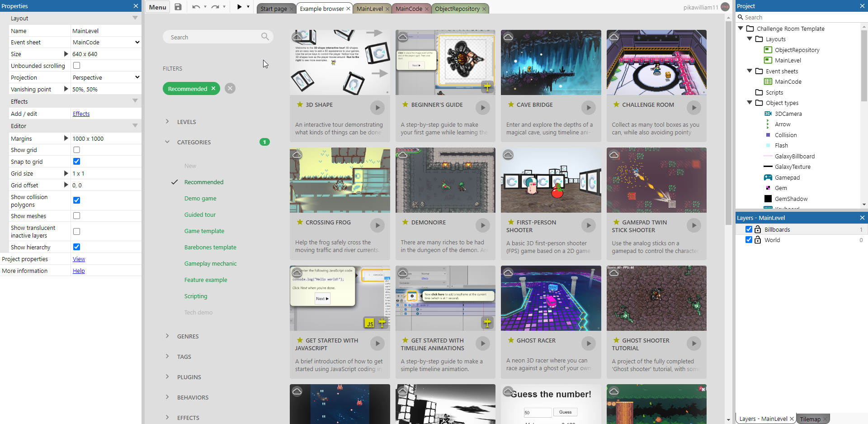Click the magnifier icon in example search
The height and width of the screenshot is (424, 868).
pos(265,37)
